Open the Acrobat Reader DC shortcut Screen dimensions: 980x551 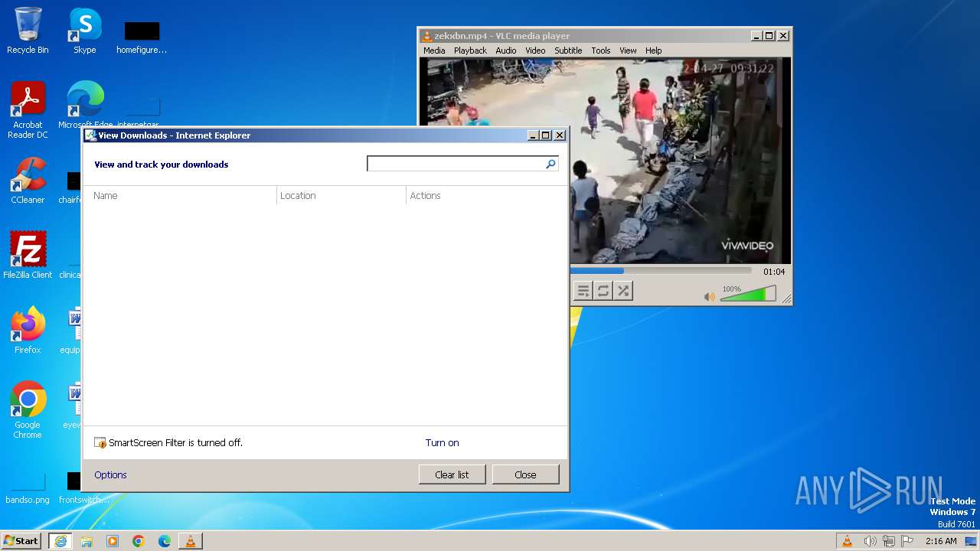tap(28, 110)
